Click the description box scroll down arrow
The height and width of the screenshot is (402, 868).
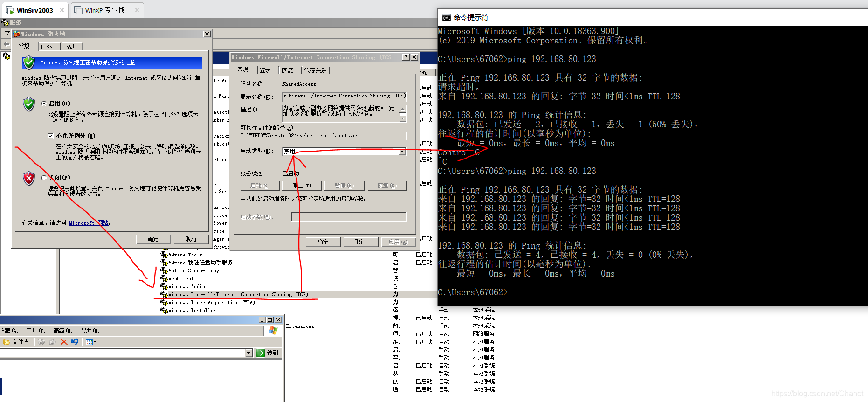[x=403, y=118]
